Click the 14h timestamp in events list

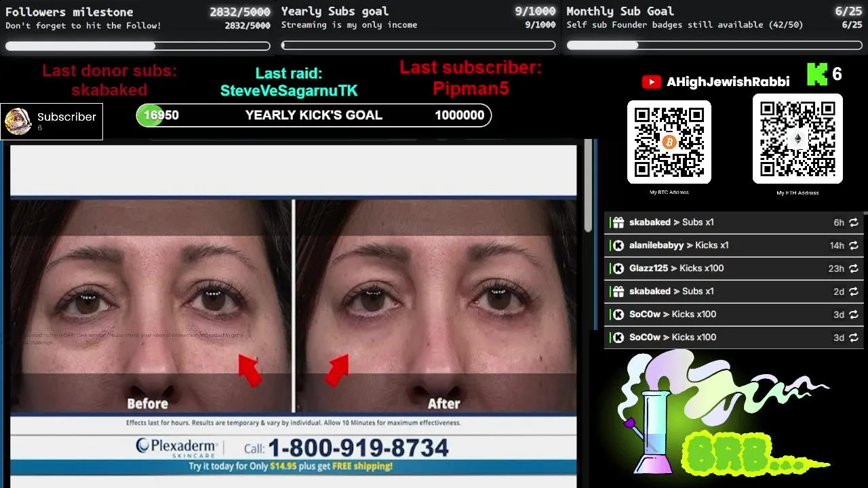pyautogui.click(x=837, y=245)
